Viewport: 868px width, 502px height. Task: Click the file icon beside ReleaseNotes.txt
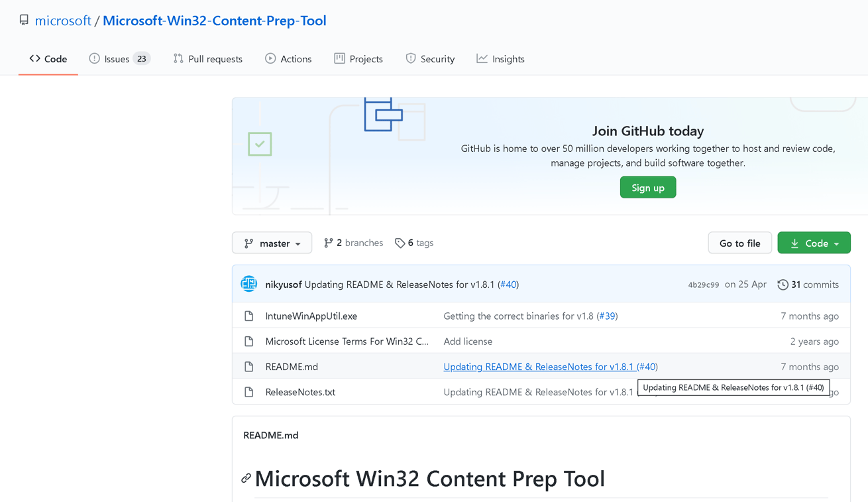click(x=249, y=392)
